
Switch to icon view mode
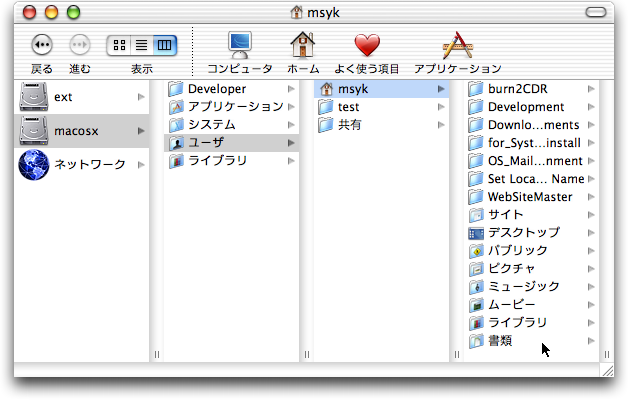[119, 45]
